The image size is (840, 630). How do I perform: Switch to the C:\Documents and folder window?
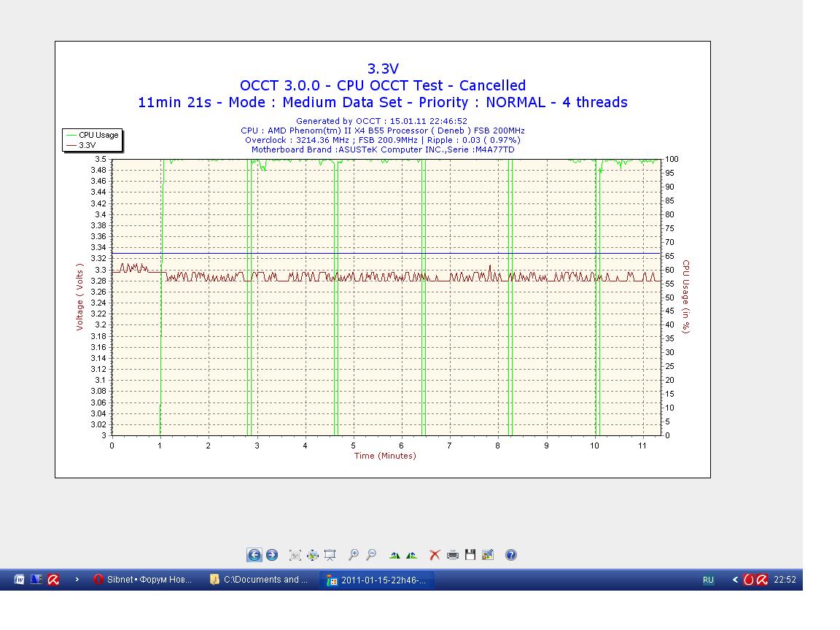(260, 580)
